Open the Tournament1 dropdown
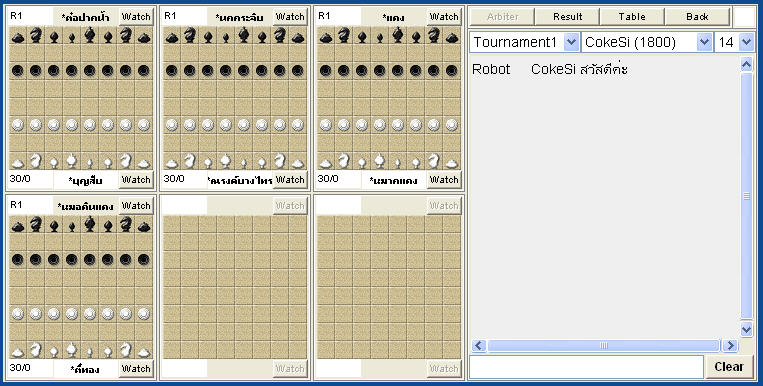The height and width of the screenshot is (386, 763). pyautogui.click(x=524, y=42)
